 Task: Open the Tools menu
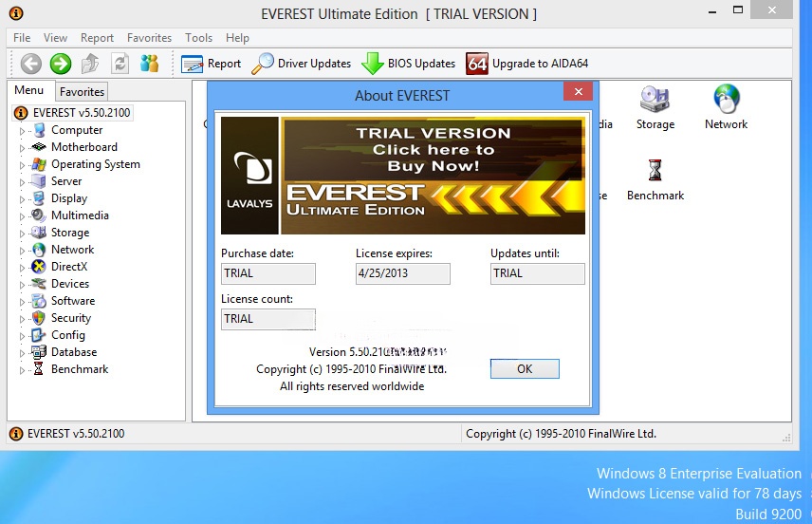pos(199,38)
